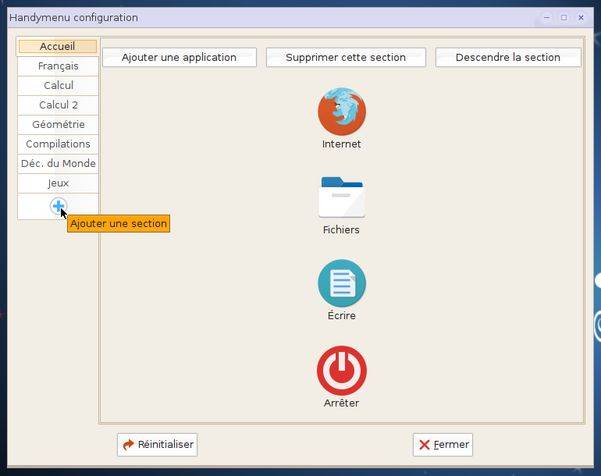Click the Fermer button
The width and height of the screenshot is (601, 476).
tap(443, 445)
